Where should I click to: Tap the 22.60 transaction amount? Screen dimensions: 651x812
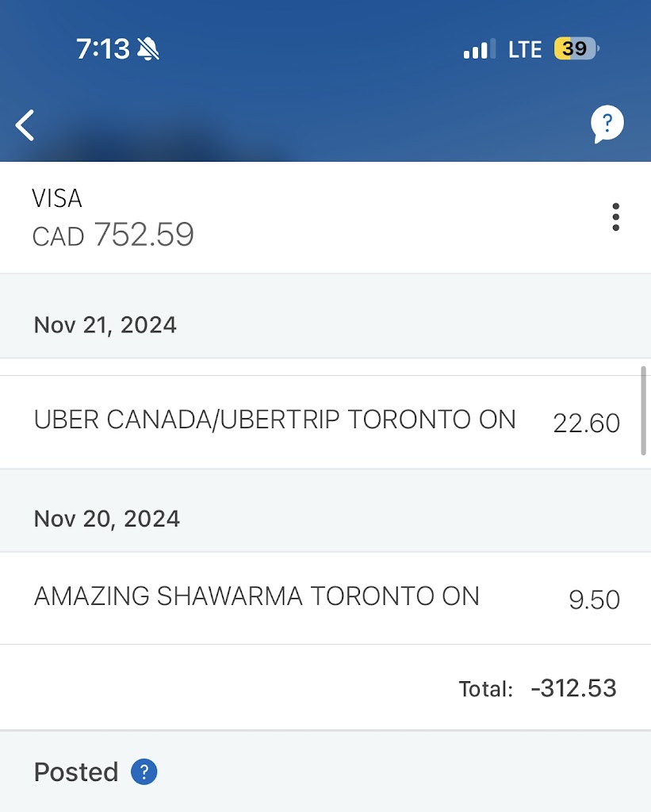(586, 423)
